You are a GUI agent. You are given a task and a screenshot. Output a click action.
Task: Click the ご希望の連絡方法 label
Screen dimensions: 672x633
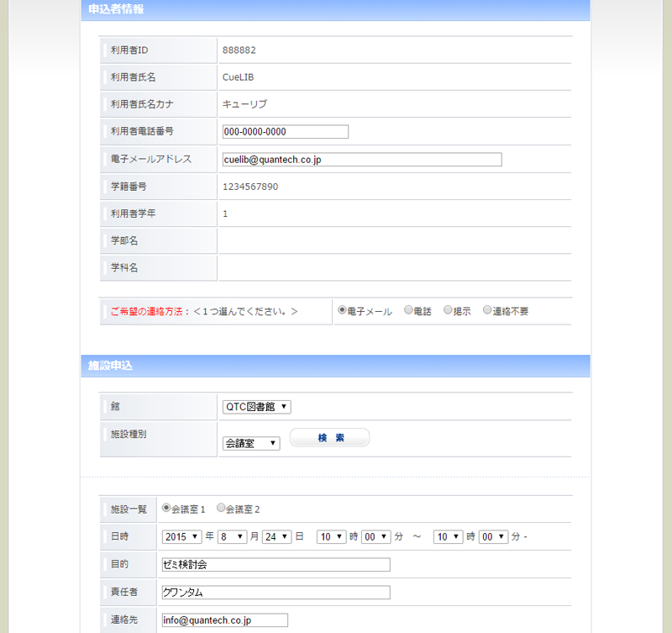point(146,311)
